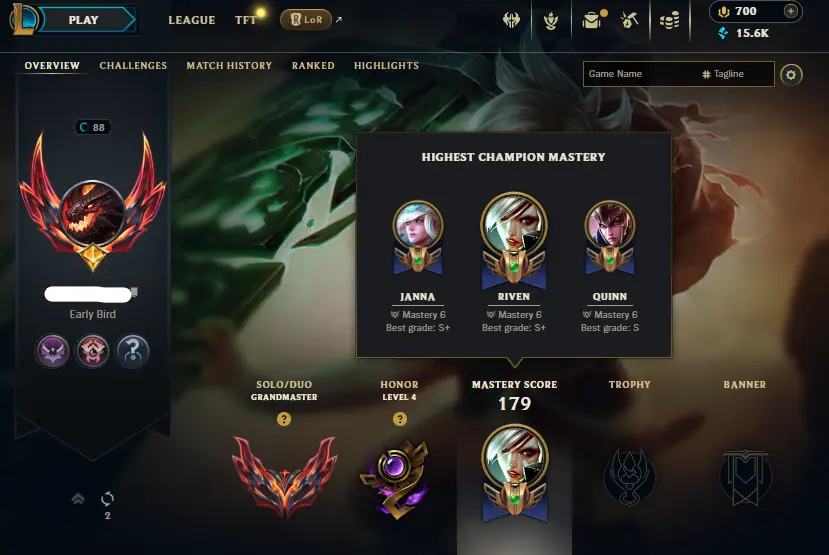Click the double chevron up icon
Viewport: 829px width, 555px height.
click(x=78, y=498)
